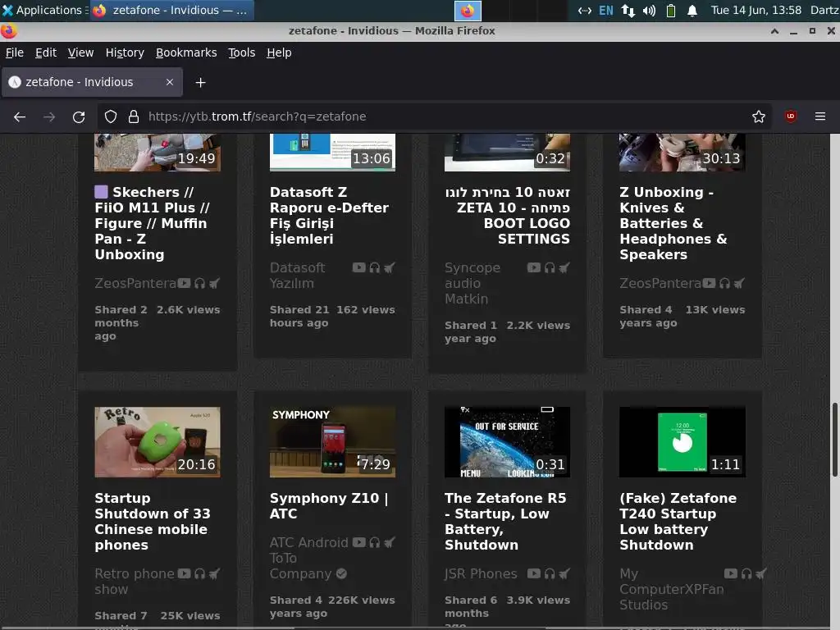Open YouTube icon on Skechers FiiO M11 card

[184, 283]
